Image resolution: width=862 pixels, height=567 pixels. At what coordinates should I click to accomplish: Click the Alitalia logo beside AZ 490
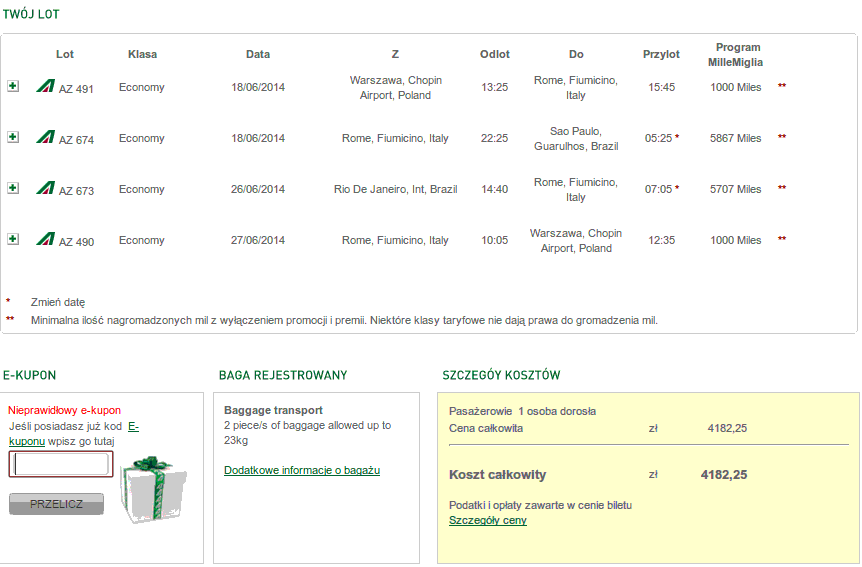tap(46, 239)
